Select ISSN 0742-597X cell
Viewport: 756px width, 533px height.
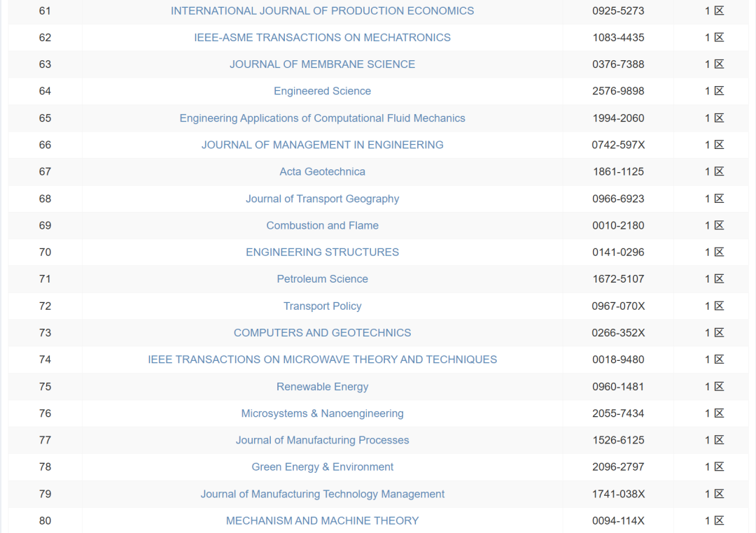618,145
